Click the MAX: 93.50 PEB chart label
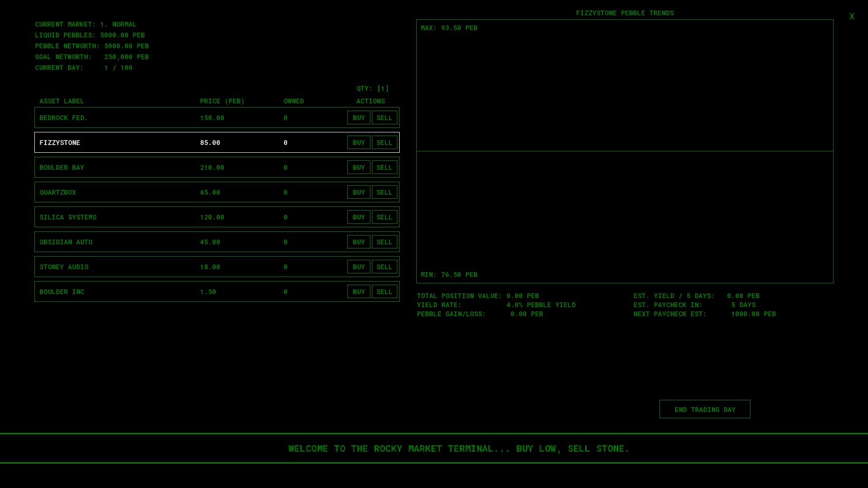Viewport: 868px width, 488px height. pyautogui.click(x=449, y=28)
